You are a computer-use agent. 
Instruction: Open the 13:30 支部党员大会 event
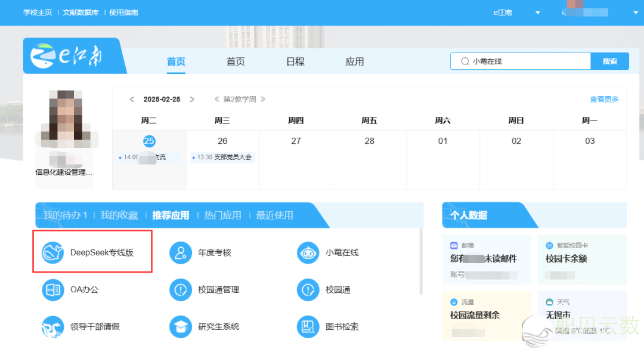pos(222,158)
